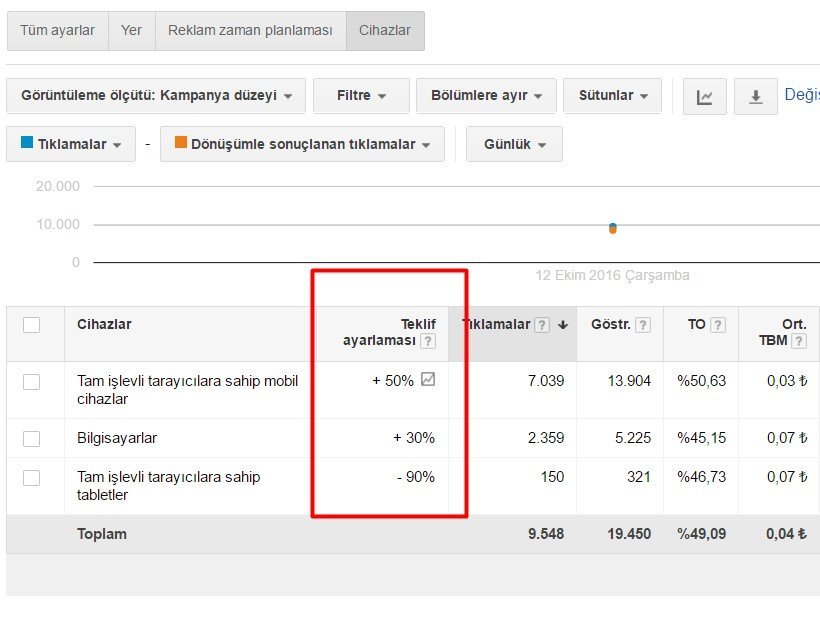Open the Filtre dropdown
Viewport: 820px width, 620px height.
(361, 96)
